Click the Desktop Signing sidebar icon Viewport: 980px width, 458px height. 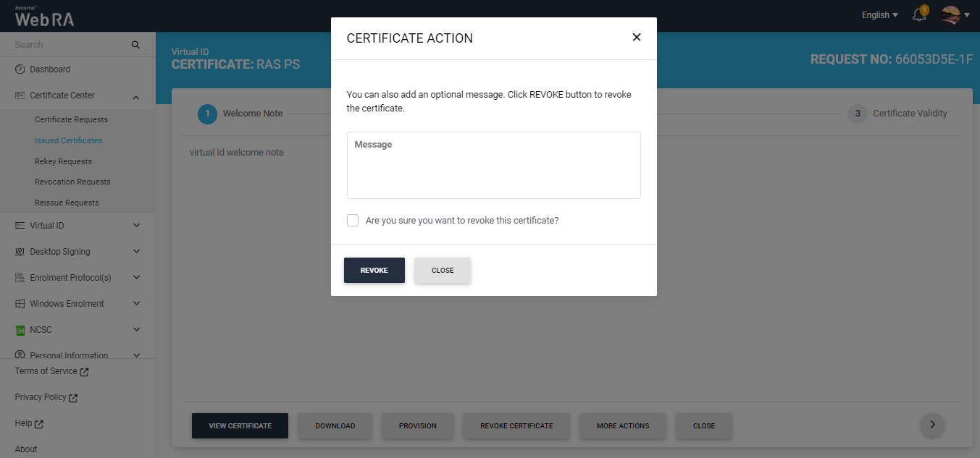click(x=20, y=252)
